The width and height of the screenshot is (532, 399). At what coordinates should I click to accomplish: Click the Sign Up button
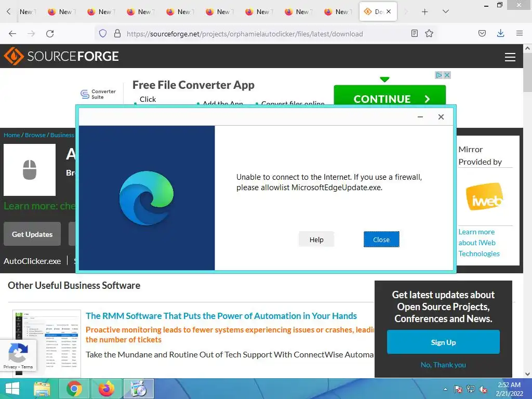[443, 342]
